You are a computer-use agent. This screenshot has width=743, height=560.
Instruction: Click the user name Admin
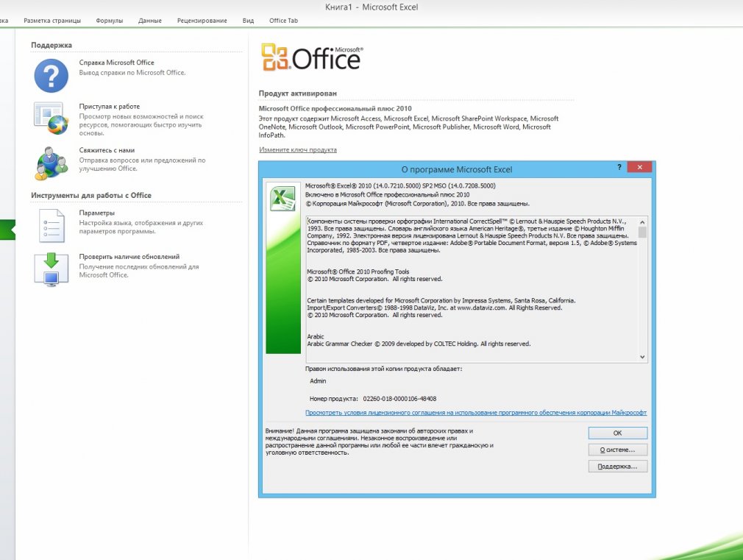(318, 380)
